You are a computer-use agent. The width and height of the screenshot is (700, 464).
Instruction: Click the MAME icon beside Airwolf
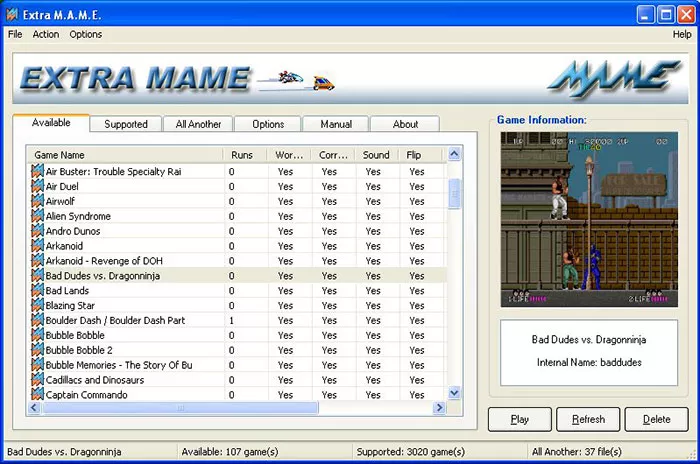pos(38,201)
